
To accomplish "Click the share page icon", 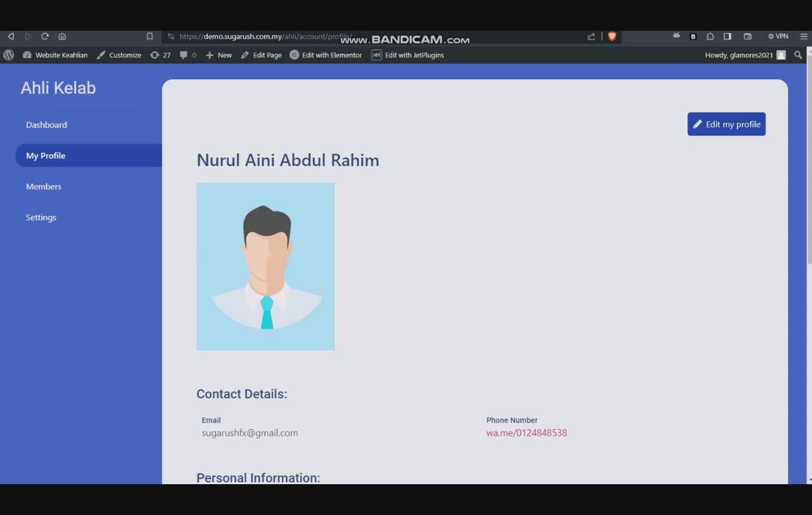I will click(x=591, y=36).
